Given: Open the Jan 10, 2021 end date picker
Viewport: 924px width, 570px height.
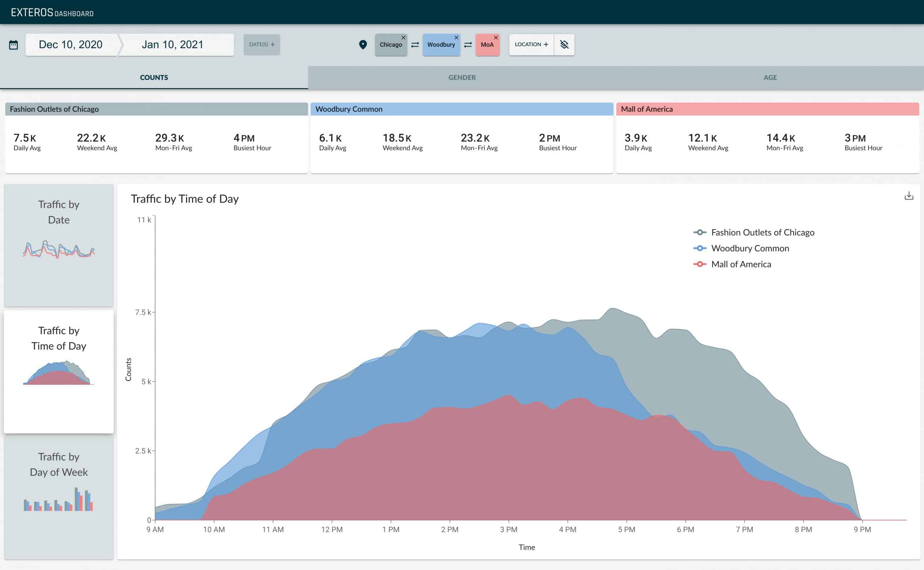Looking at the screenshot, I should (176, 45).
